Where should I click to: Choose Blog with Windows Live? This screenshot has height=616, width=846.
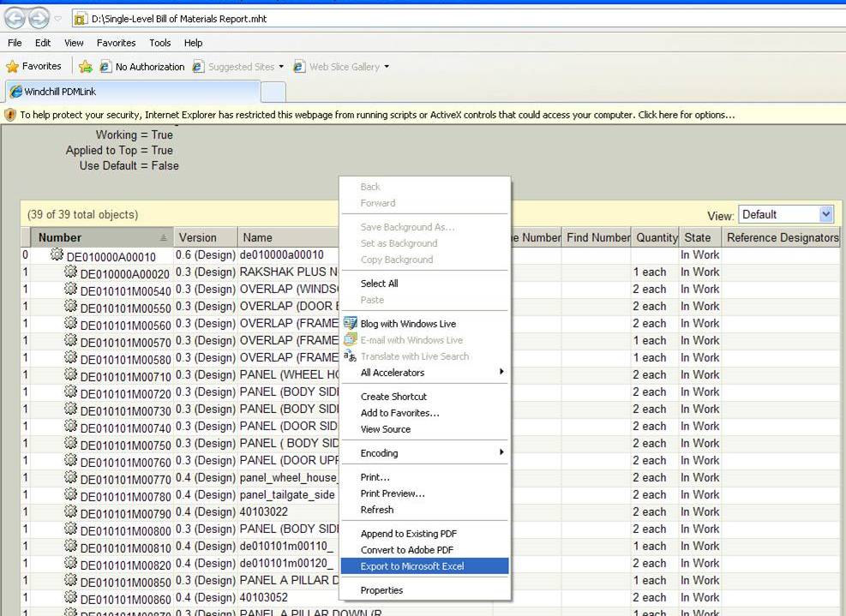tap(425, 324)
